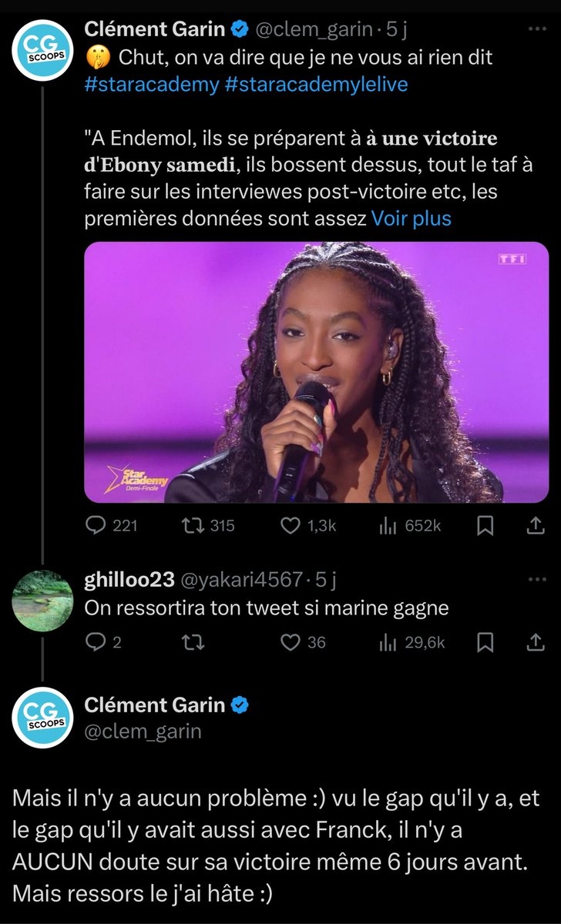
Task: Expand tweet text with Voir plus
Action: pos(412,218)
